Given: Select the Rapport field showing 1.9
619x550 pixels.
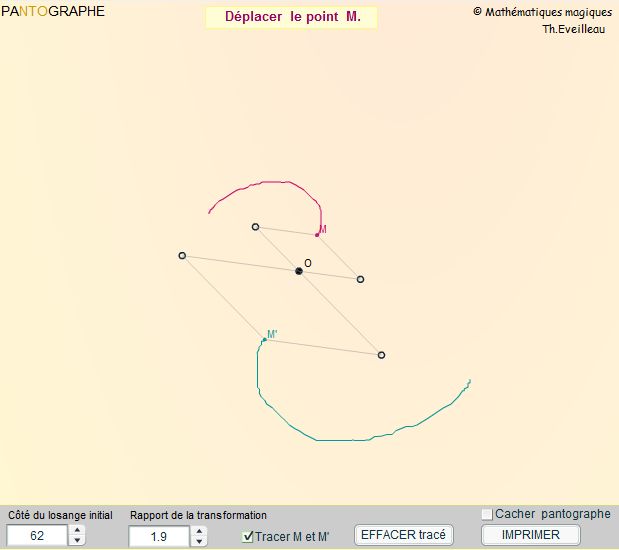Looking at the screenshot, I should [159, 537].
